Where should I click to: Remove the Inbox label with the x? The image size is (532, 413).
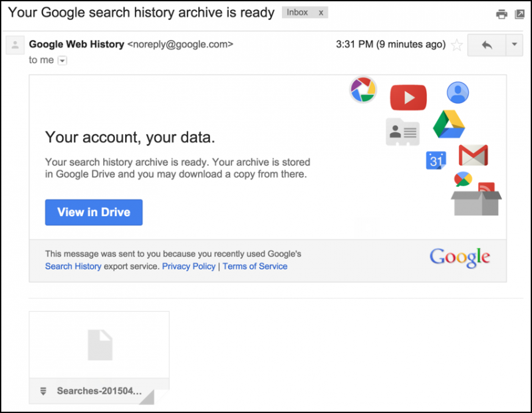pyautogui.click(x=322, y=12)
